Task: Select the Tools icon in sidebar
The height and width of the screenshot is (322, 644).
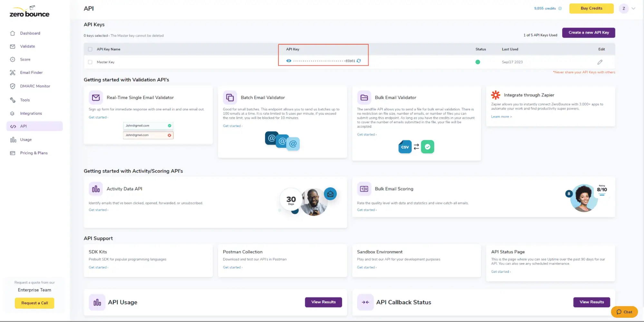Action: point(12,100)
